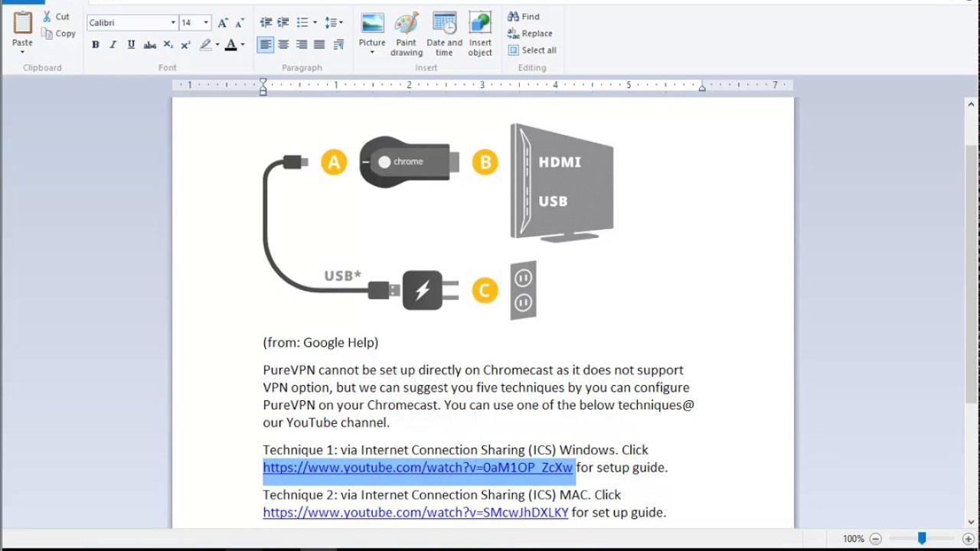
Task: Start a bulleted list
Action: click(x=302, y=23)
